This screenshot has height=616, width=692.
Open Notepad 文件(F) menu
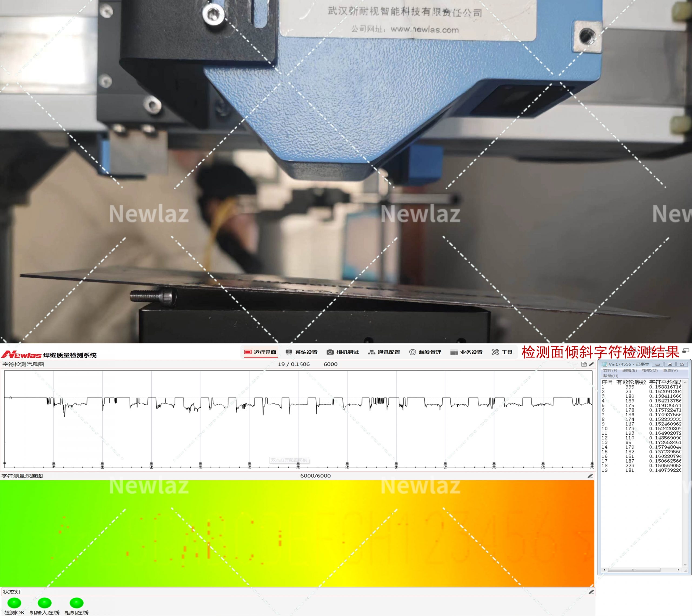[610, 370]
